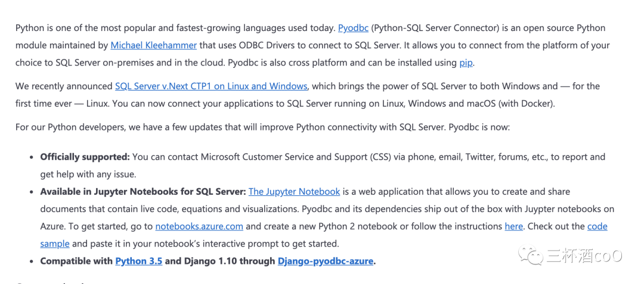
Task: Click the 'here' instructions link
Action: click(x=513, y=226)
